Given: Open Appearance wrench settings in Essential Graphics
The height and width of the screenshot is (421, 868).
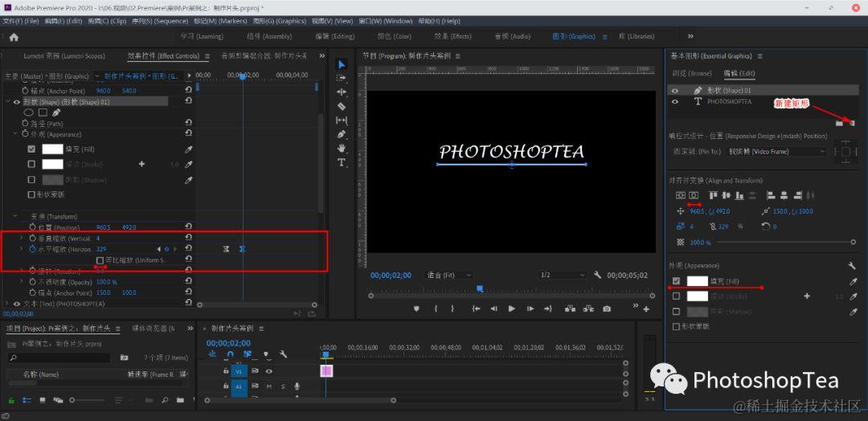Looking at the screenshot, I should point(852,266).
